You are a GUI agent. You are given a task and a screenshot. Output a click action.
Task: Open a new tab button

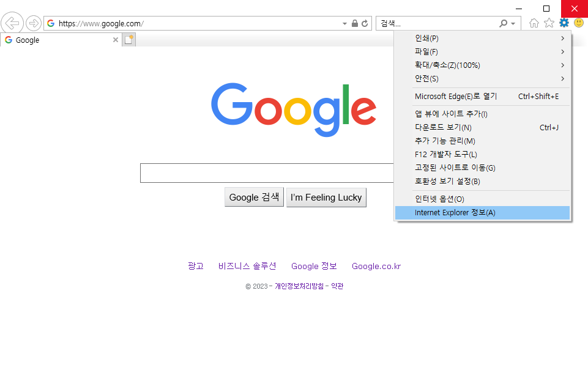pos(128,40)
